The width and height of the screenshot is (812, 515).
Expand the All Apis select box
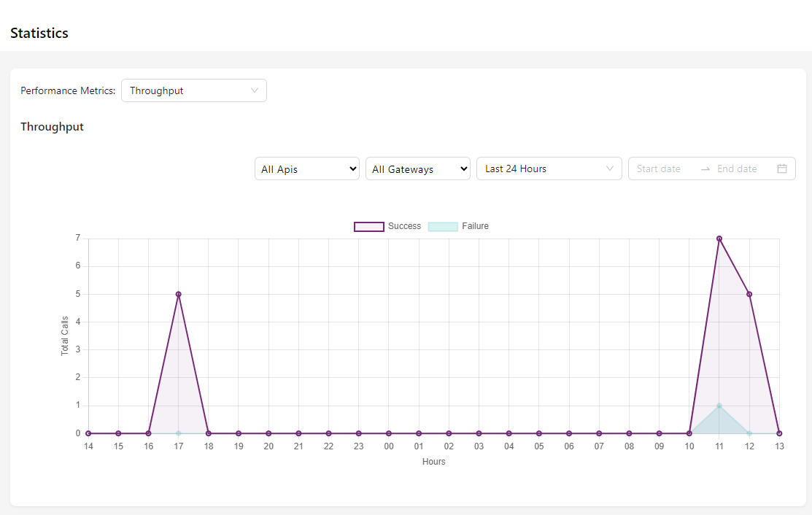307,169
